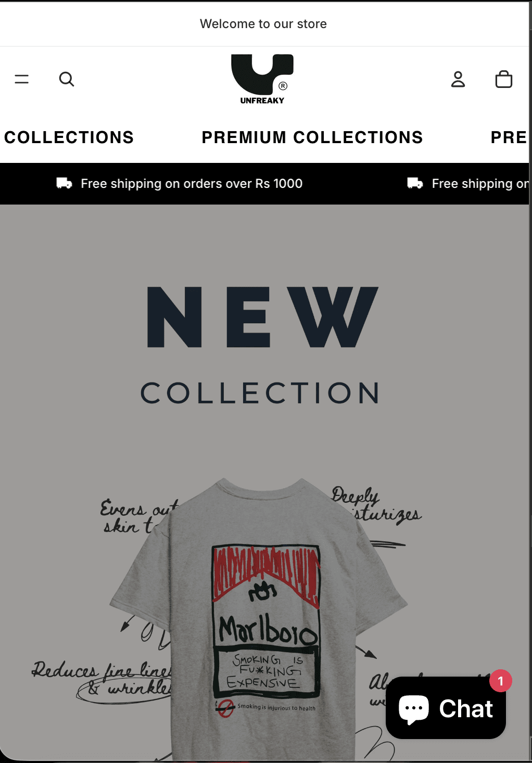Click the first delivery truck icon
Screen dimensions: 532x763
coord(64,183)
